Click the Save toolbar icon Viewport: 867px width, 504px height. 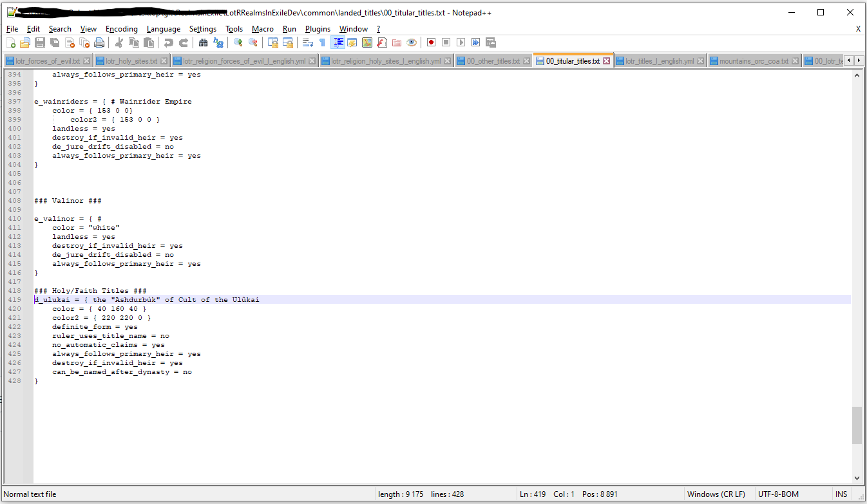pos(40,42)
